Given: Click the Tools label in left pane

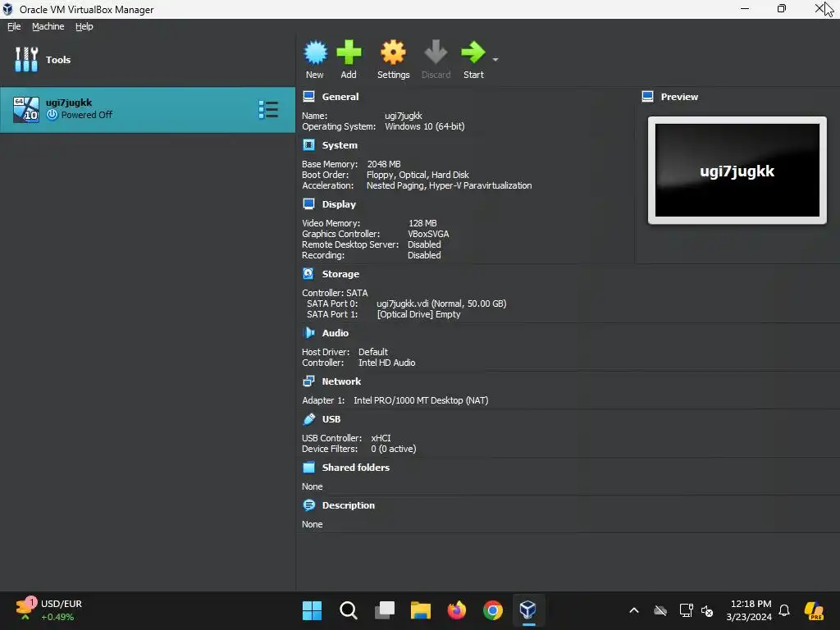Looking at the screenshot, I should tap(58, 60).
